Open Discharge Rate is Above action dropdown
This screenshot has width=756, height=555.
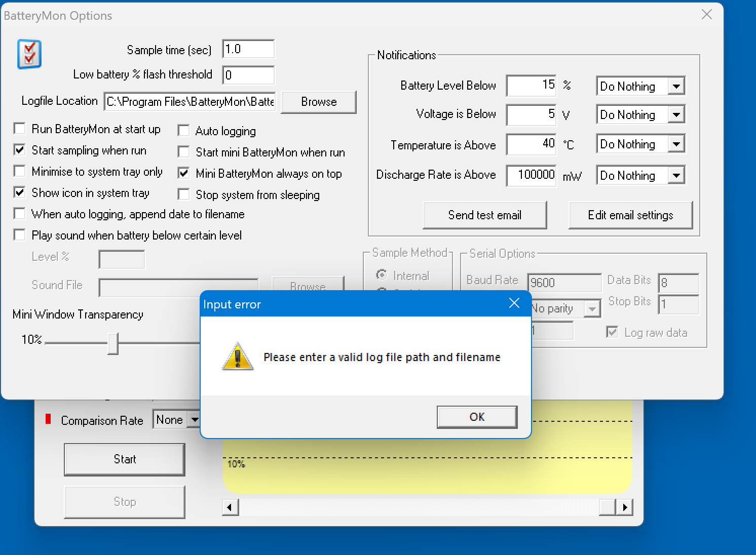tap(676, 175)
